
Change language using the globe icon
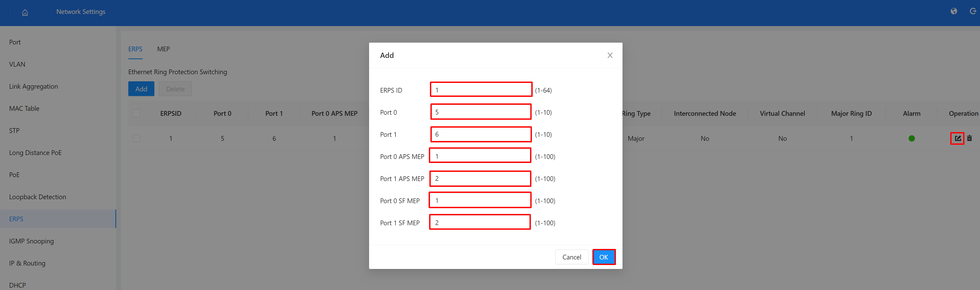[x=954, y=11]
